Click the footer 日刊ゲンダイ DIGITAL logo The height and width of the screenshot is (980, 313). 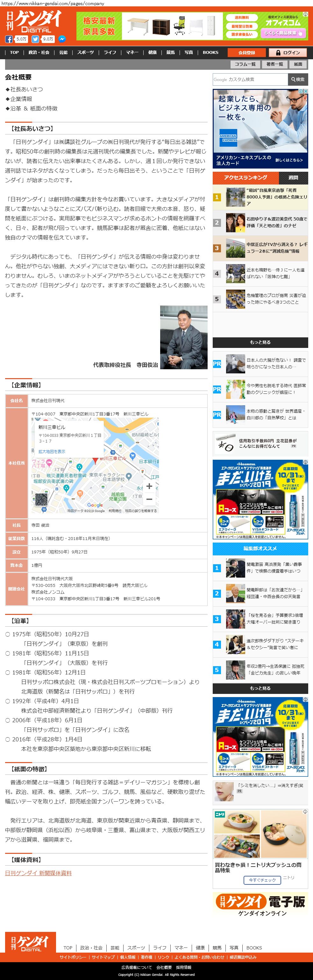31,942
